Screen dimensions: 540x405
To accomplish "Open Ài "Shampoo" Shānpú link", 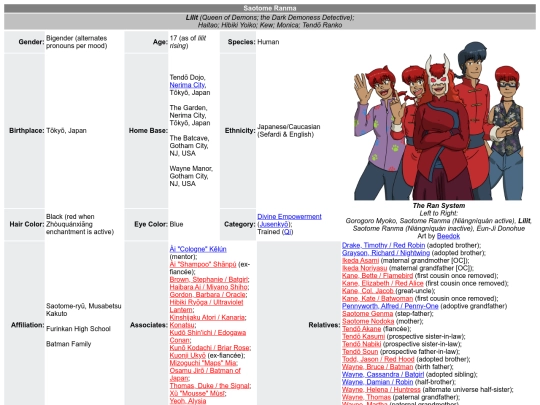I will [x=202, y=264].
